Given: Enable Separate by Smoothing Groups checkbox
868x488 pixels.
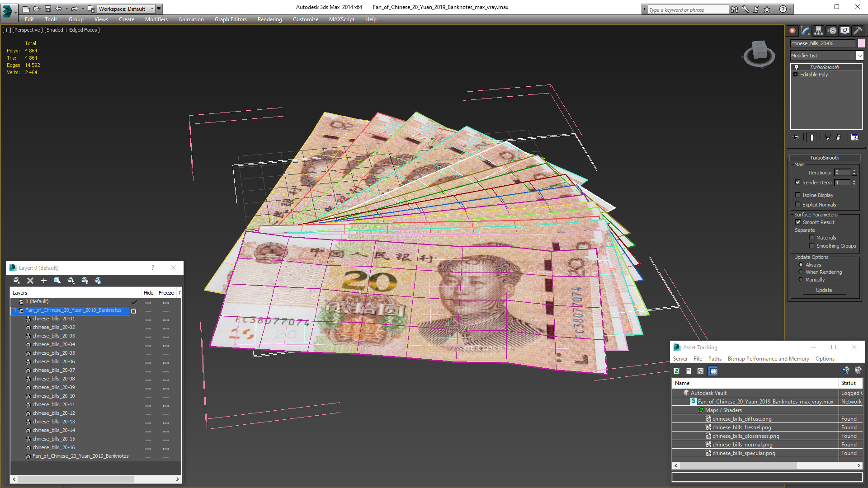Looking at the screenshot, I should 811,246.
